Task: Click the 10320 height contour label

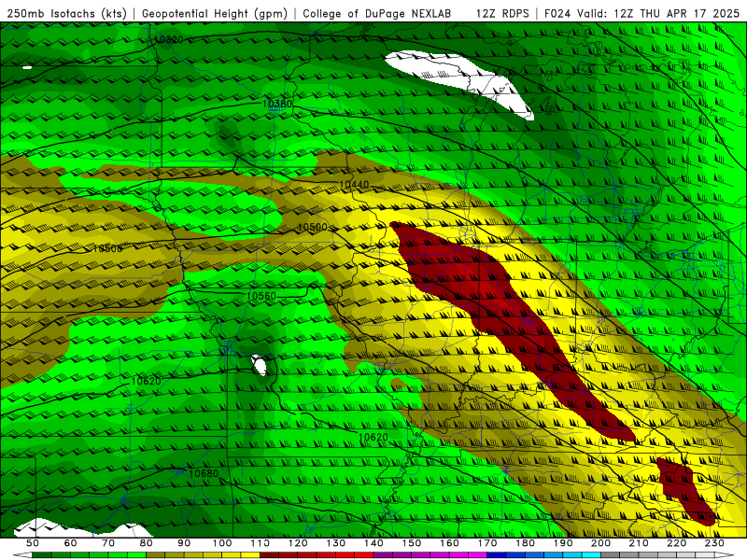Action: pyautogui.click(x=169, y=39)
